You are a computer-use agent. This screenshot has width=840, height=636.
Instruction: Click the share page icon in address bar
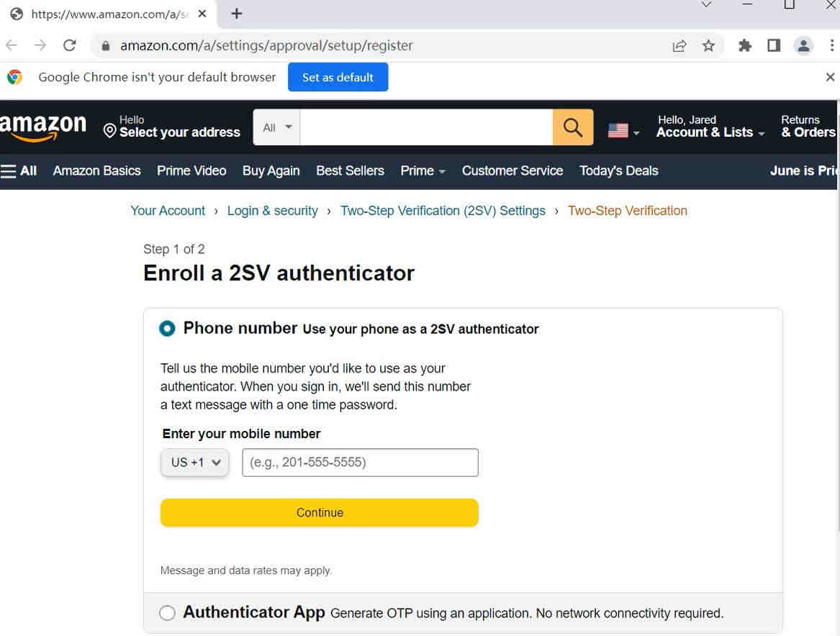tap(679, 45)
